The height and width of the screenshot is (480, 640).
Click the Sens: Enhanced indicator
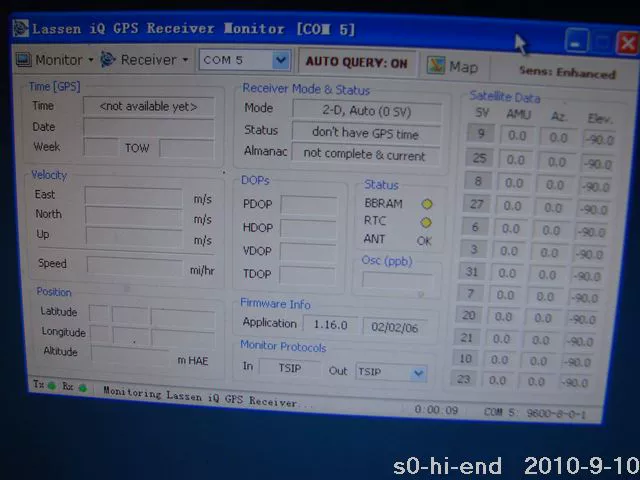(567, 72)
